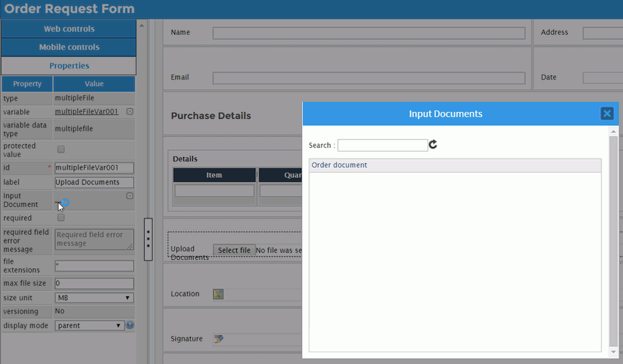623x364 pixels.
Task: Click the Signature pen icon
Action: coord(219,339)
